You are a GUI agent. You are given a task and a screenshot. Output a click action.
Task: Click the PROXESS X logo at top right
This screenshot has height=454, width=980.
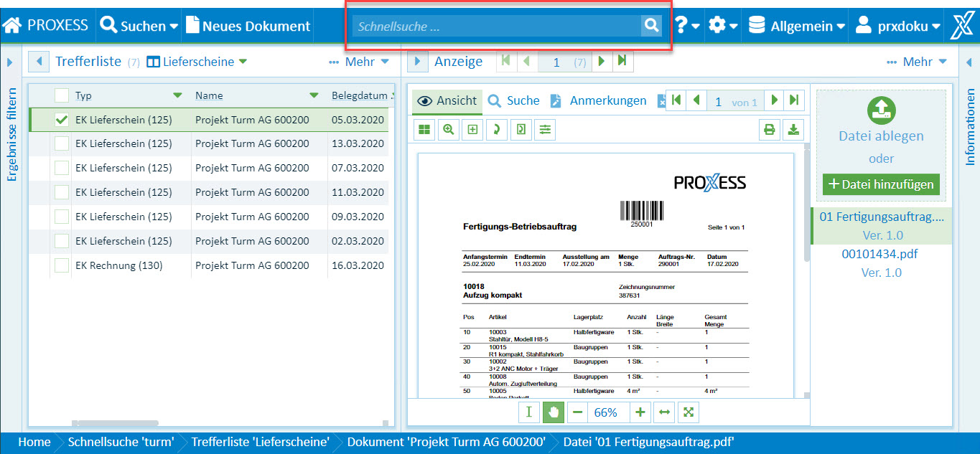pyautogui.click(x=962, y=26)
